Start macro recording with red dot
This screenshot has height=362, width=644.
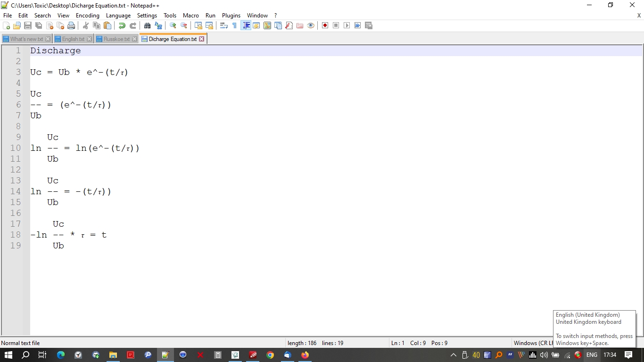click(x=325, y=25)
